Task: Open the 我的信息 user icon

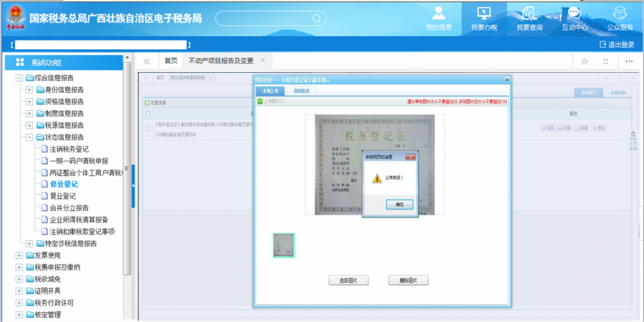Action: (439, 13)
